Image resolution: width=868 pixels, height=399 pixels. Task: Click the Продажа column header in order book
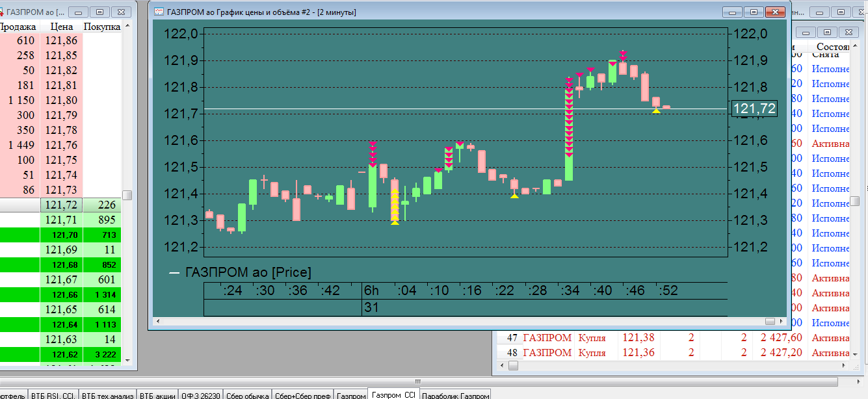19,27
